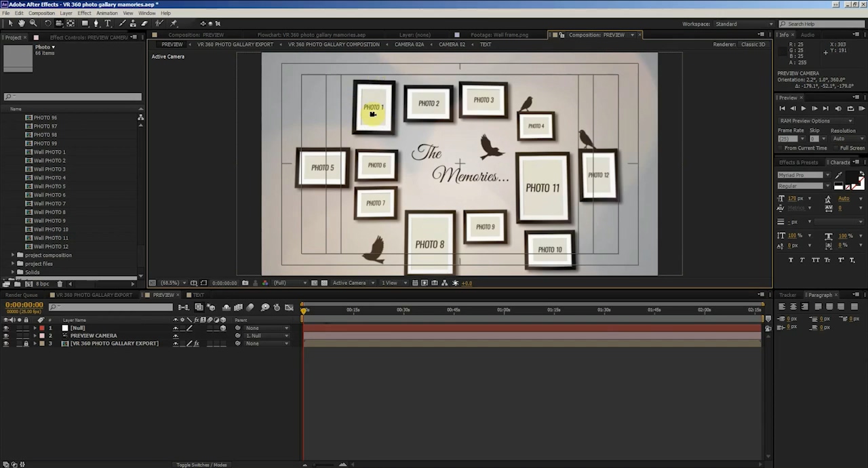Hide the PREVIEW CAMERA layer with eye icon
Image resolution: width=868 pixels, height=468 pixels.
[6, 336]
